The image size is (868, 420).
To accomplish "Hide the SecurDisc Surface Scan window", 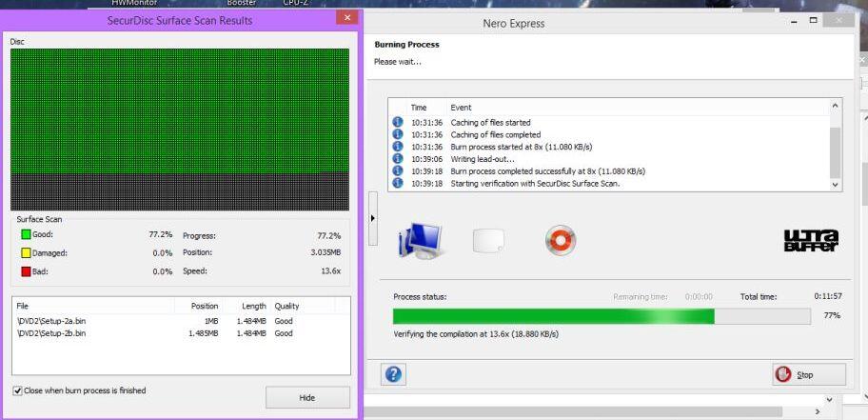I will click(x=307, y=398).
